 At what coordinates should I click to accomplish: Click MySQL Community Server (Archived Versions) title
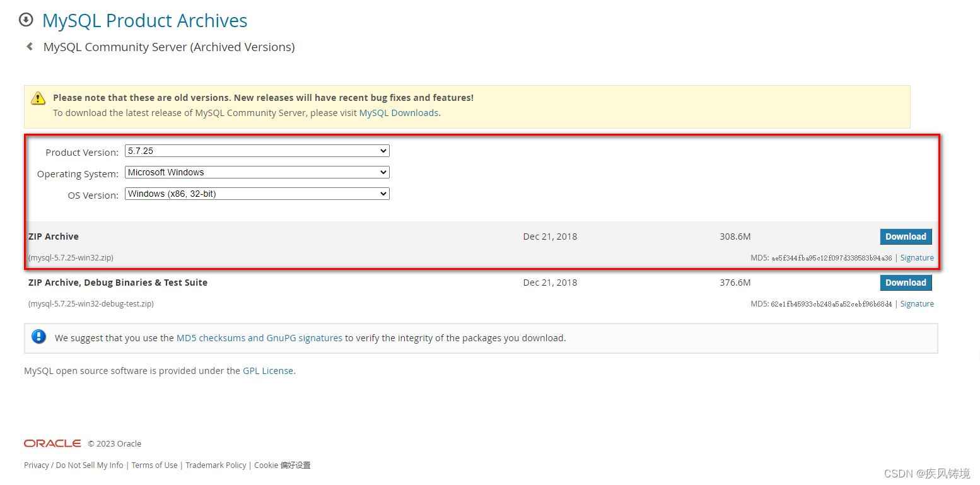click(169, 47)
